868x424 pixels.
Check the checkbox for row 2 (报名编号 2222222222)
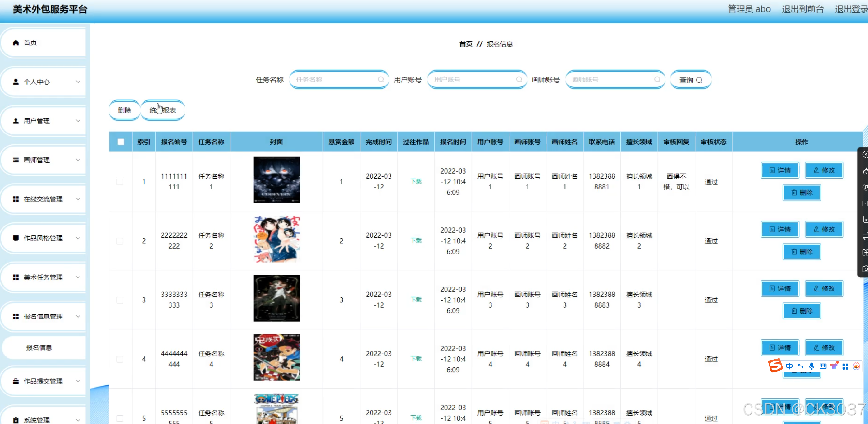pos(120,241)
